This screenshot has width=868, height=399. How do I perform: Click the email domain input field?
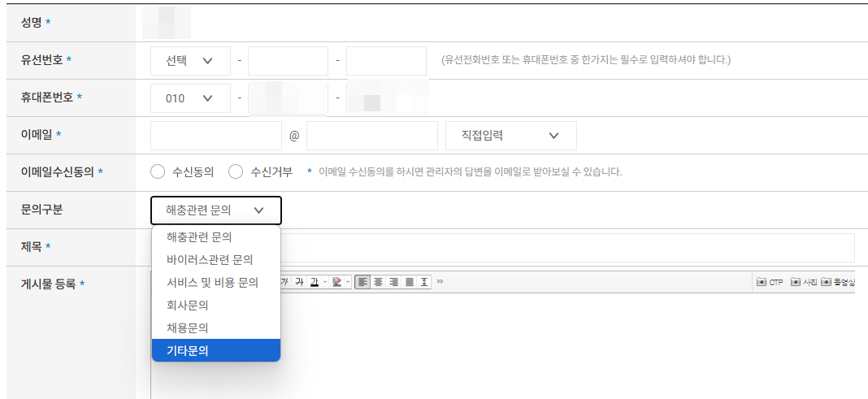tap(372, 136)
